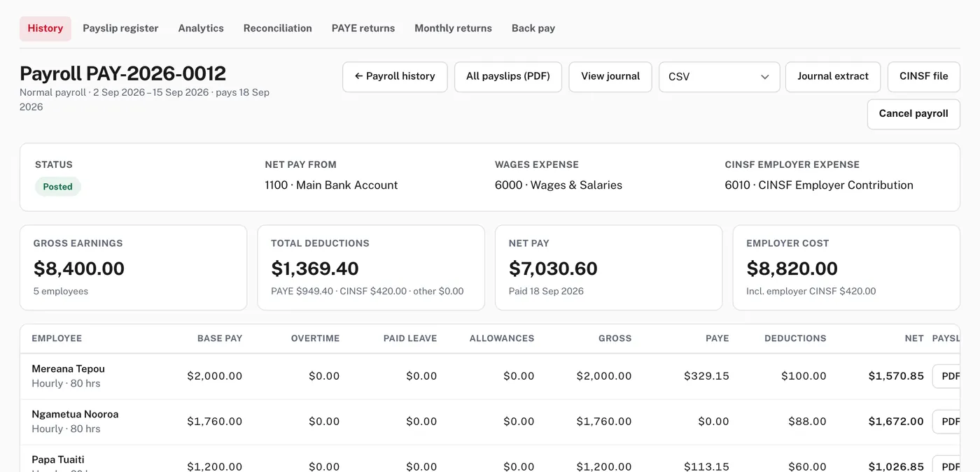The height and width of the screenshot is (472, 980).
Task: Open the History tab
Action: coord(45,29)
